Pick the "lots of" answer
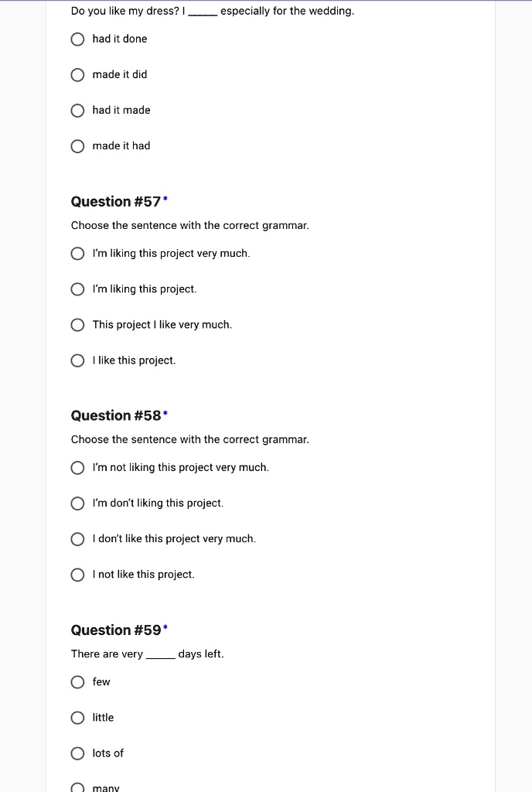This screenshot has width=532, height=792. pyautogui.click(x=77, y=753)
